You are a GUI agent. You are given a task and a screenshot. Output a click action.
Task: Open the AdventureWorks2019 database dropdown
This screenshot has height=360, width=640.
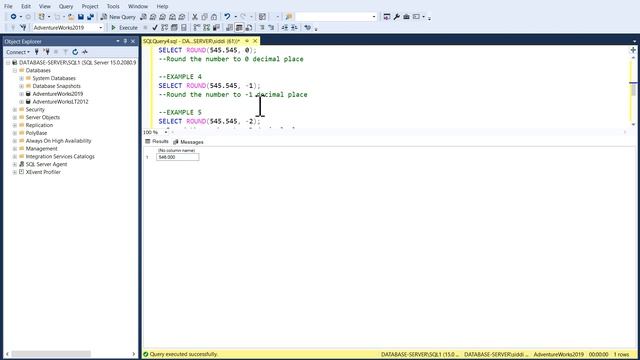[101, 27]
